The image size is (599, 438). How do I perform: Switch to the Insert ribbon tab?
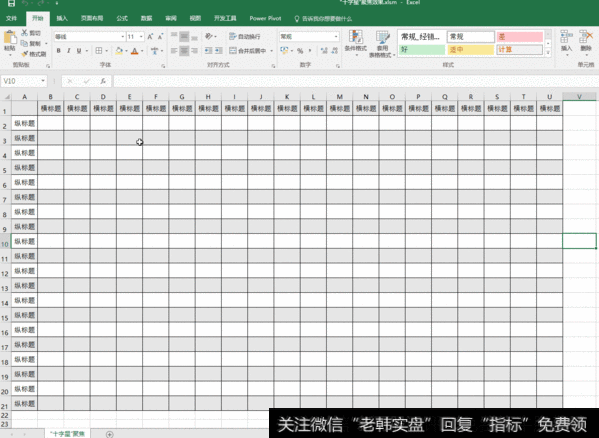62,18
